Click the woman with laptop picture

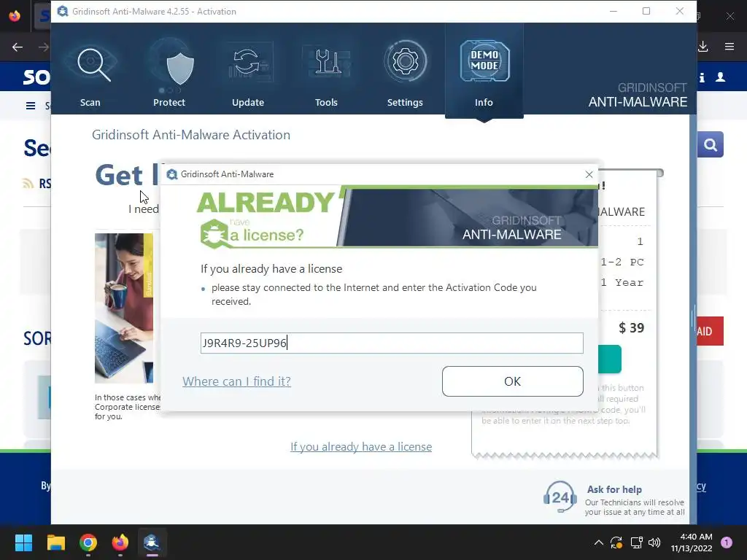pos(124,308)
